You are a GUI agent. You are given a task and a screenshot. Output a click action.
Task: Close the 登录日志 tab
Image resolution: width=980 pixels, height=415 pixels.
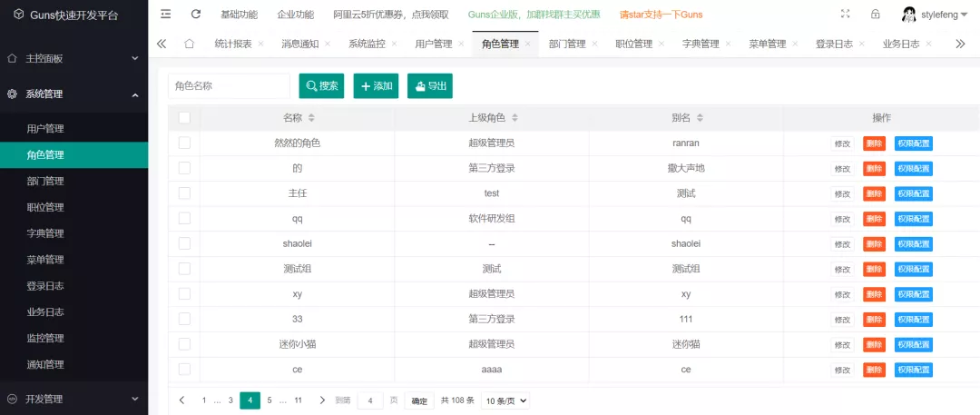point(862,44)
